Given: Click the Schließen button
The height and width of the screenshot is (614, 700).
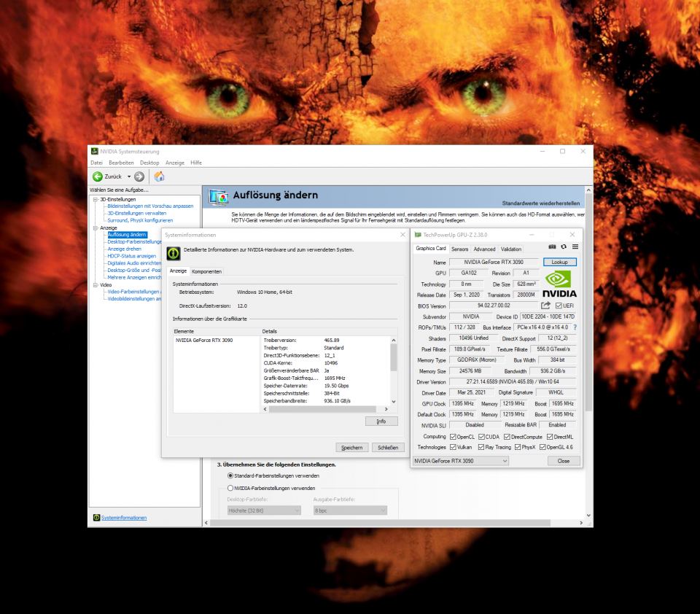Looking at the screenshot, I should [x=388, y=448].
